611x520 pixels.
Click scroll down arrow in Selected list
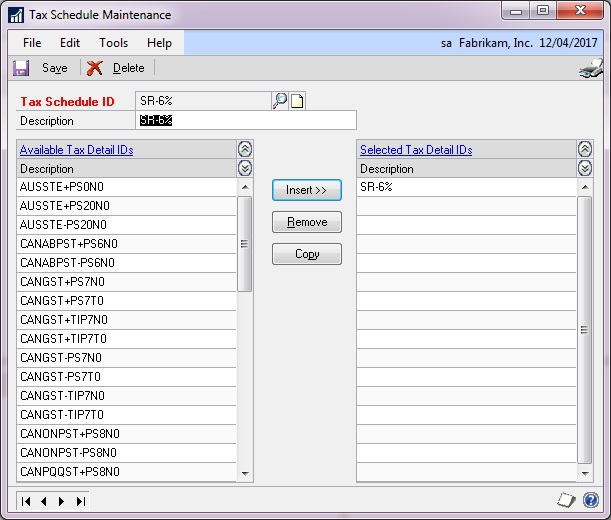click(x=585, y=473)
